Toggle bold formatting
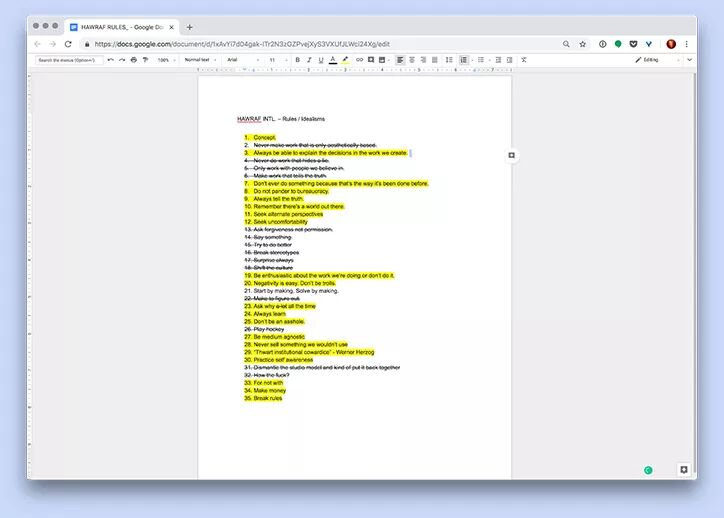Viewport: 724px width, 518px height. [x=298, y=60]
